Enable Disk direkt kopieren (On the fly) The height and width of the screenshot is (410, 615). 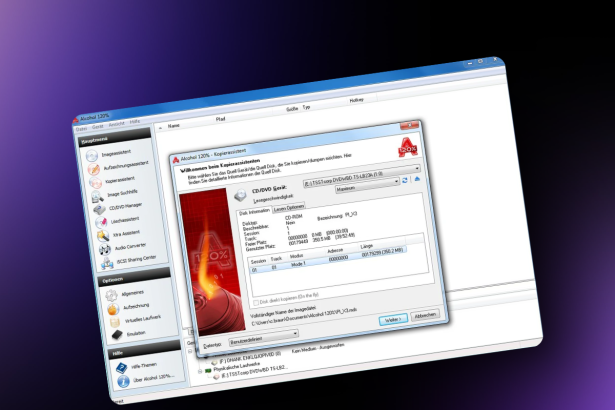pyautogui.click(x=256, y=302)
